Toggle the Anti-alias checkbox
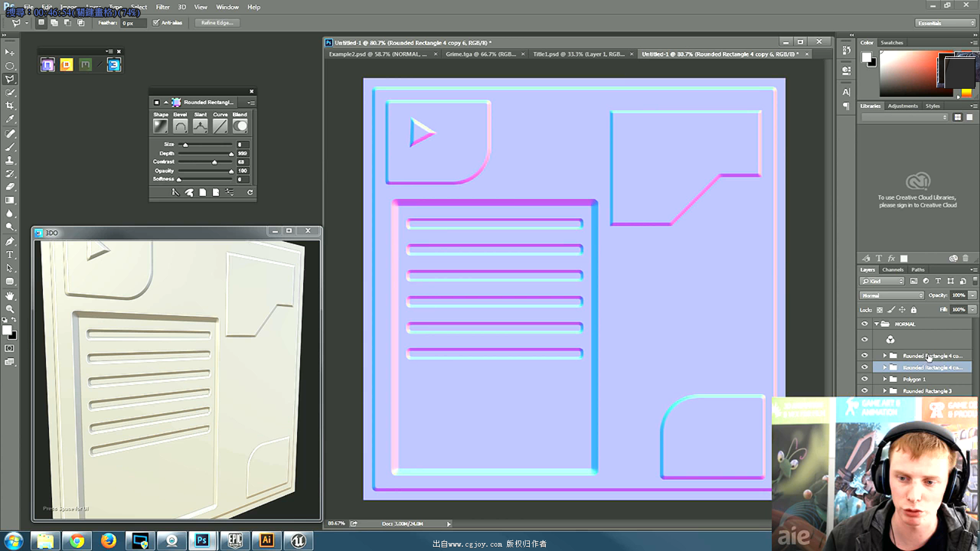980x551 pixels. (156, 23)
